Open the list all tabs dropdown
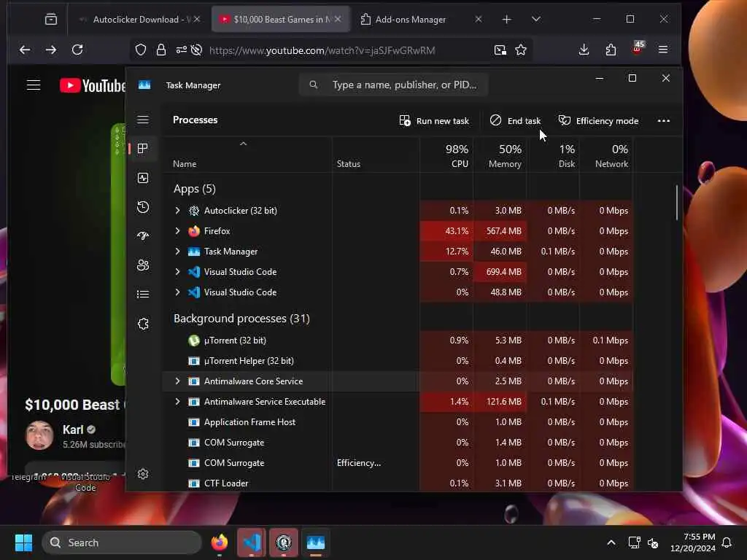Viewport: 747px width, 560px height. coord(536,19)
